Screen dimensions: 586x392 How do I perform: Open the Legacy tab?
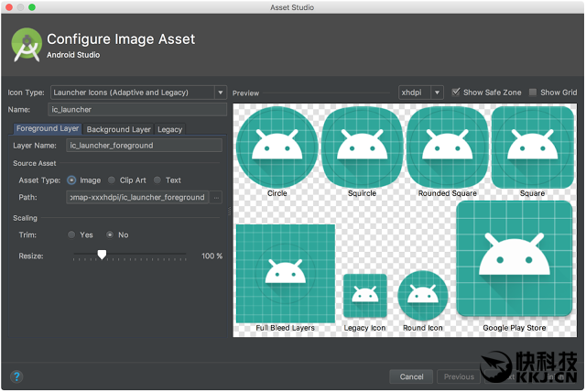tap(169, 129)
